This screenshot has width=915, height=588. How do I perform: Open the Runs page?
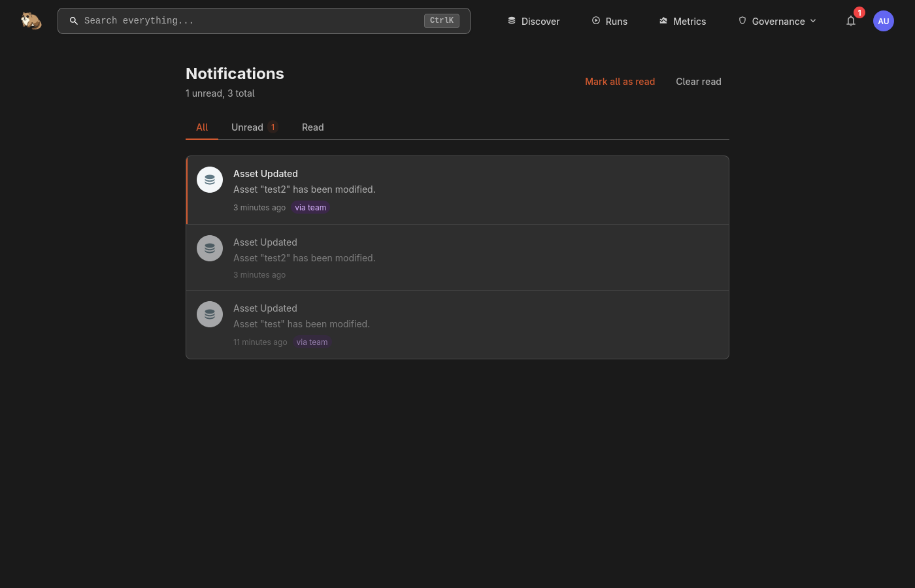pyautogui.click(x=609, y=21)
